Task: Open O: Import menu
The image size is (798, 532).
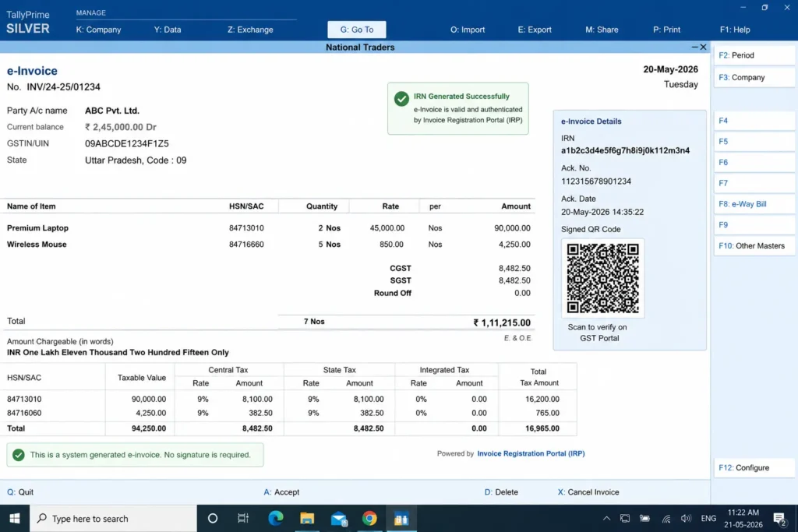Action: point(468,30)
